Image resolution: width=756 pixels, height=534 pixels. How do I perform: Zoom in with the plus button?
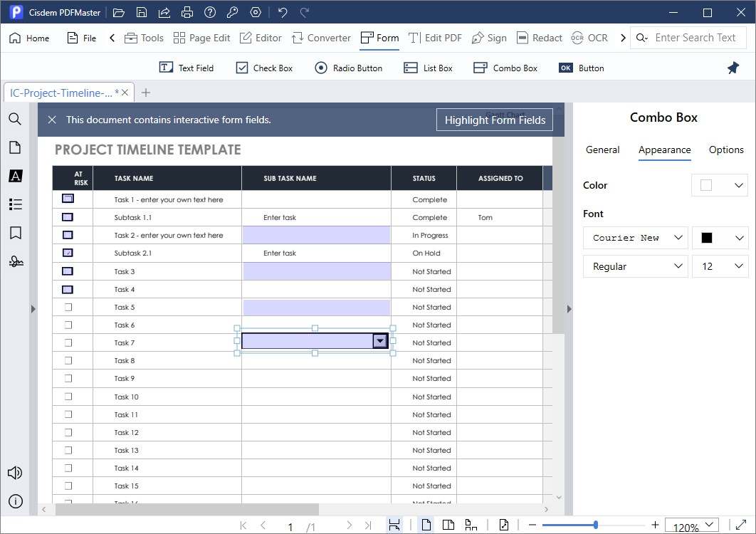[655, 525]
